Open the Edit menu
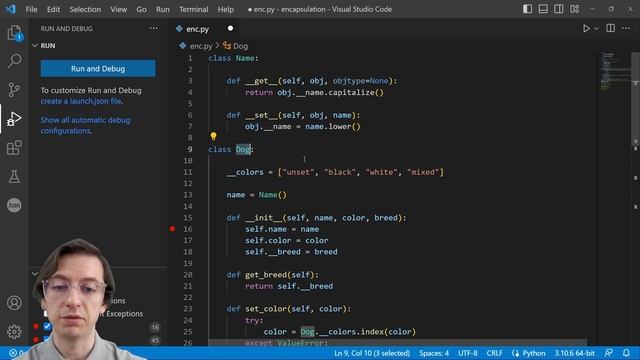The image size is (640, 360). [53, 9]
